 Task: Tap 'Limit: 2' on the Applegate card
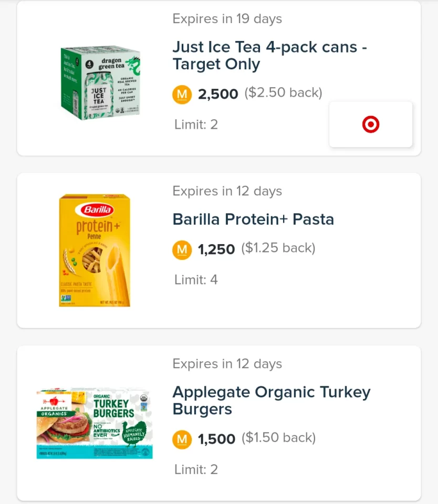coord(196,469)
